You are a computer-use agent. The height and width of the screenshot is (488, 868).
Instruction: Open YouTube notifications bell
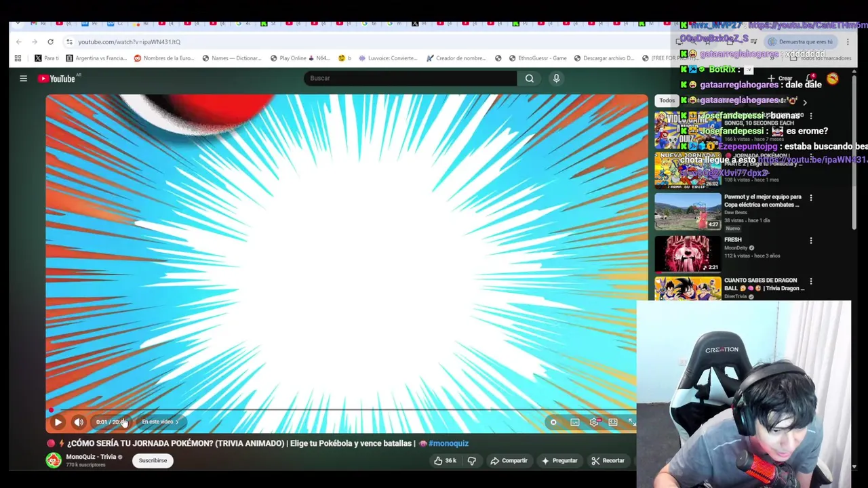coord(811,79)
